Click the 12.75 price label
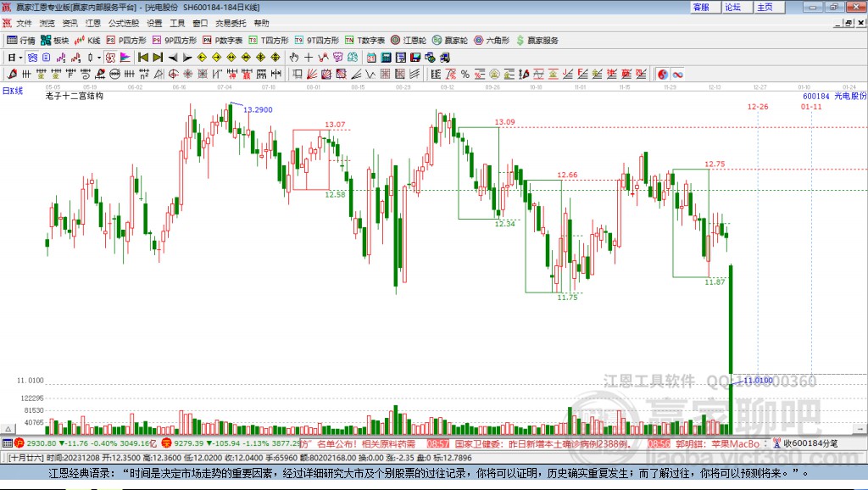Viewport: 868px width, 490px height. pos(715,164)
